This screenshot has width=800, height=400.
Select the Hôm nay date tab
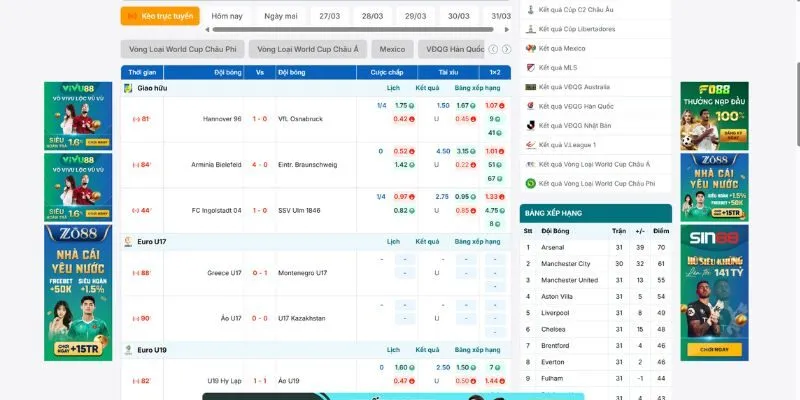pyautogui.click(x=227, y=16)
